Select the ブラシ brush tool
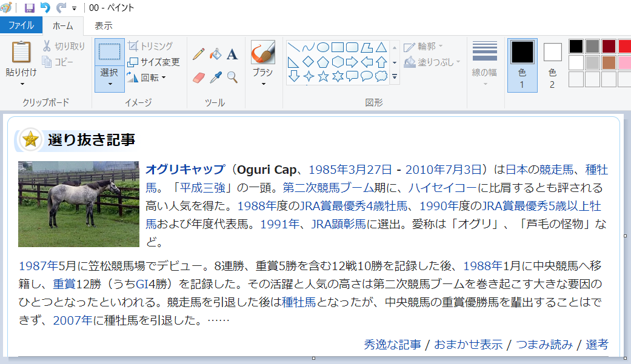This screenshot has height=364, width=631. (263, 52)
